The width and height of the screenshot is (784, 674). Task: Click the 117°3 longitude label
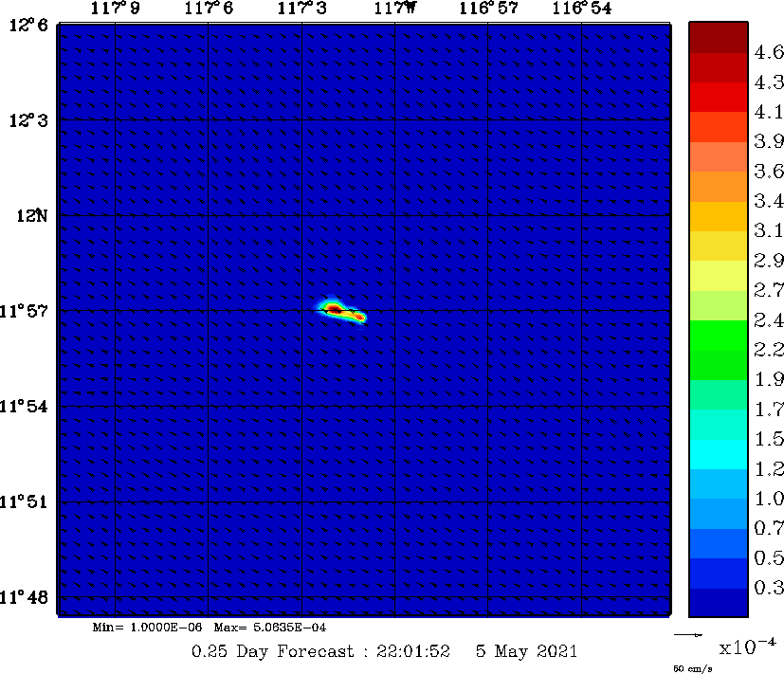302,8
